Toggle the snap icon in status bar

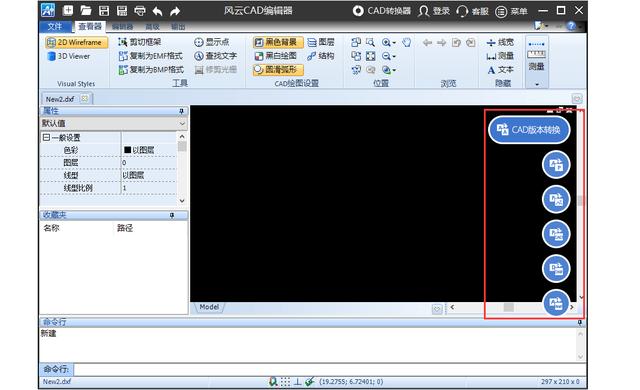coord(273,381)
